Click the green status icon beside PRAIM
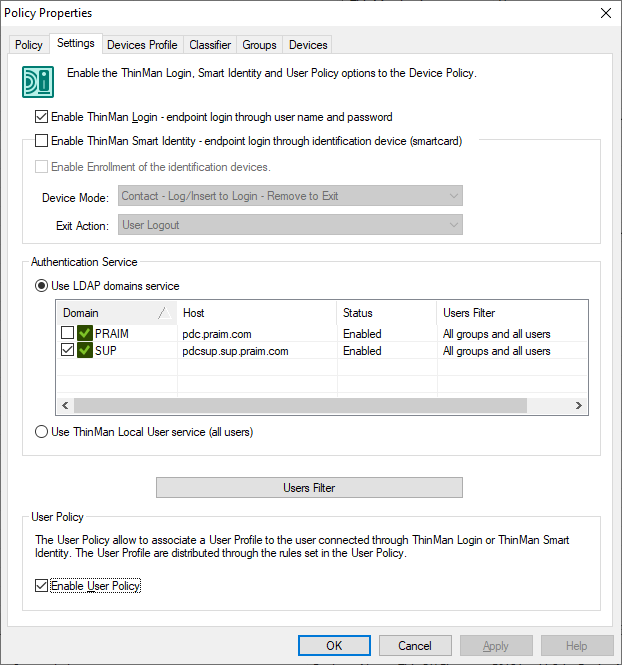Image resolution: width=622 pixels, height=665 pixels. (x=85, y=333)
